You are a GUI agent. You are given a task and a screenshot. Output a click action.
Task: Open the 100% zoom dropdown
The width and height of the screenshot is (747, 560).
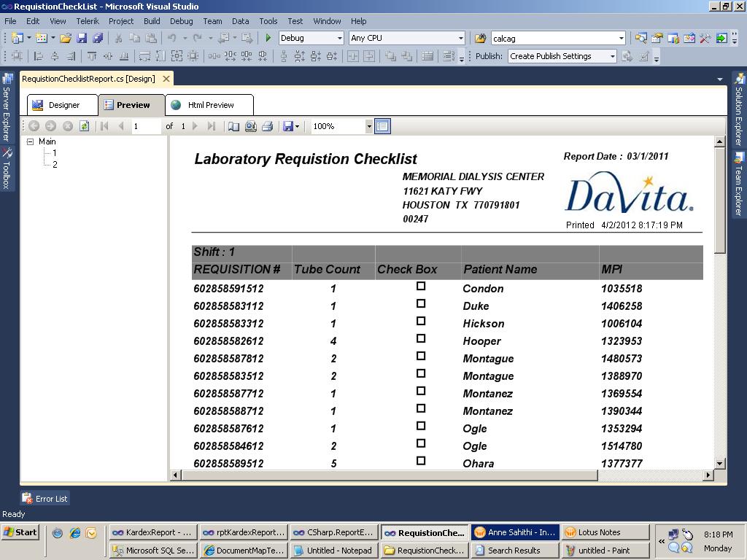click(368, 126)
